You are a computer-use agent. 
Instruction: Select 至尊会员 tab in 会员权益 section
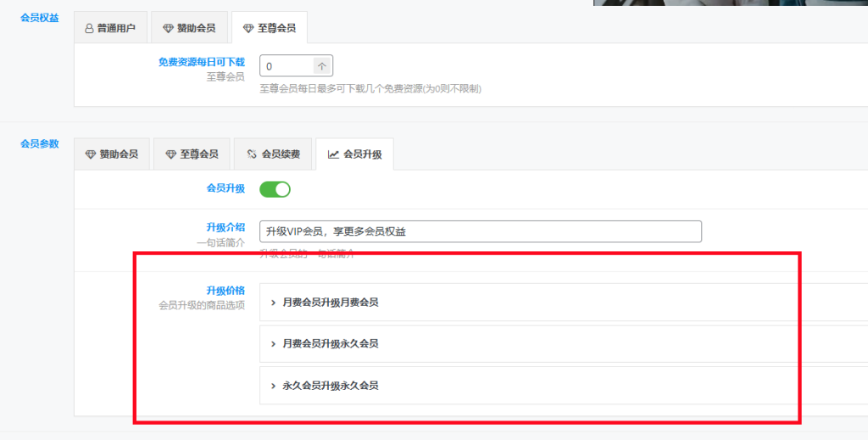(x=270, y=28)
